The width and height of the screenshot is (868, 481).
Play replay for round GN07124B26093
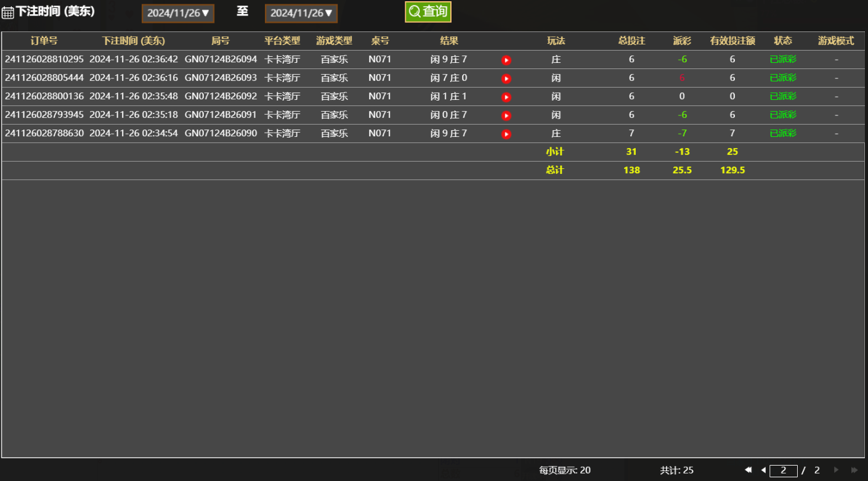pos(506,79)
